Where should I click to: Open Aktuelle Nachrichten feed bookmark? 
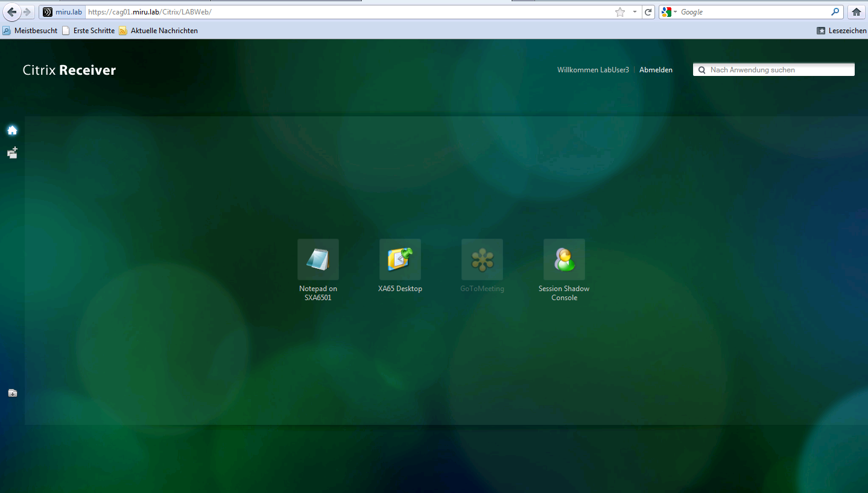click(159, 31)
